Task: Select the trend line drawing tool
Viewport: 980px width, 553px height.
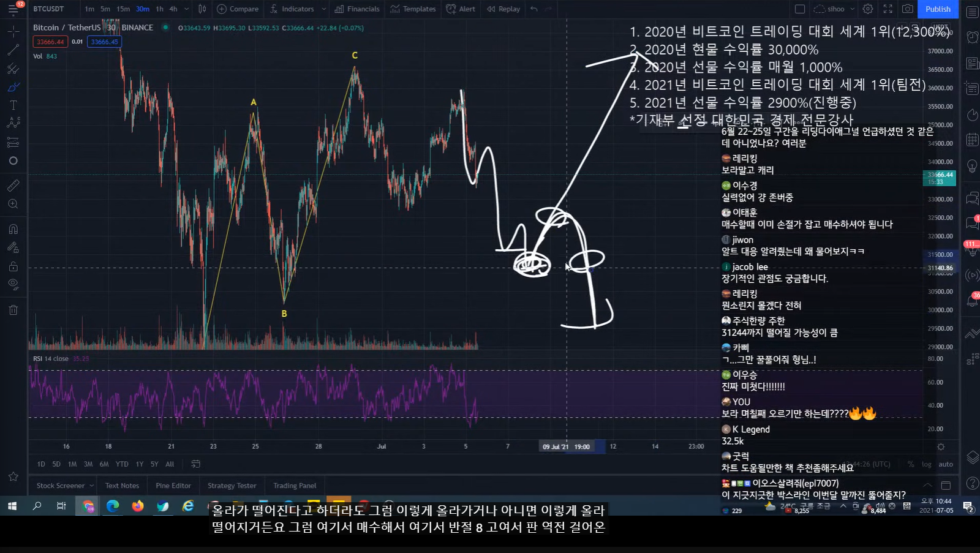Action: click(x=13, y=50)
